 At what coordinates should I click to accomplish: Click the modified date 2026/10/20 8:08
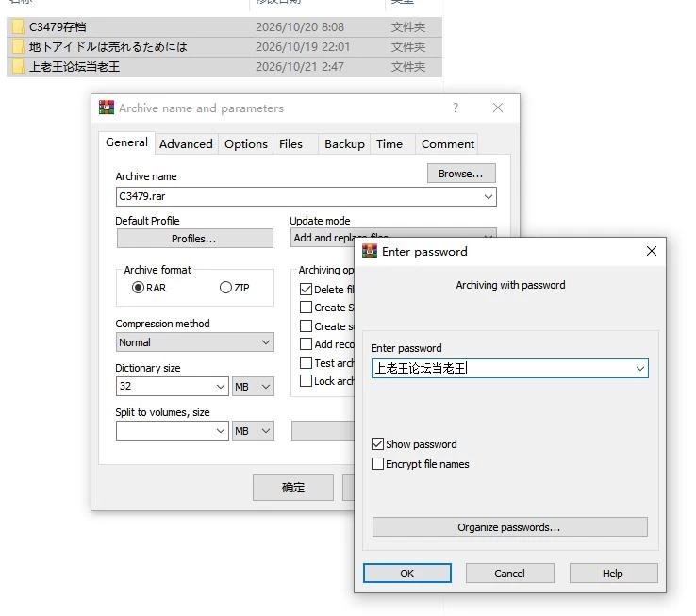pyautogui.click(x=300, y=27)
